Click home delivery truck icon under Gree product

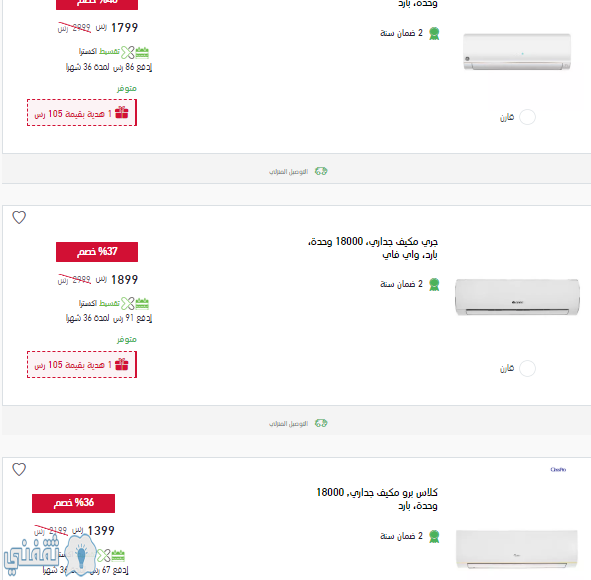tap(321, 423)
